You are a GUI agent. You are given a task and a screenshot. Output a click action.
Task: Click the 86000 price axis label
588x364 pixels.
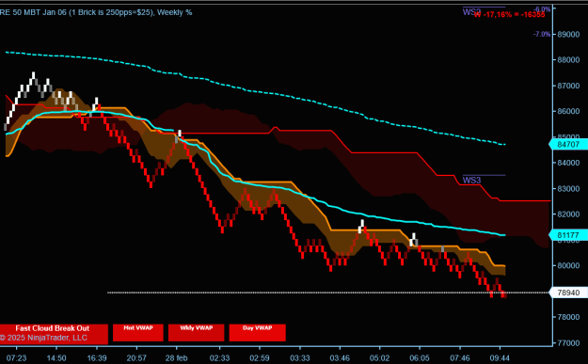point(568,111)
